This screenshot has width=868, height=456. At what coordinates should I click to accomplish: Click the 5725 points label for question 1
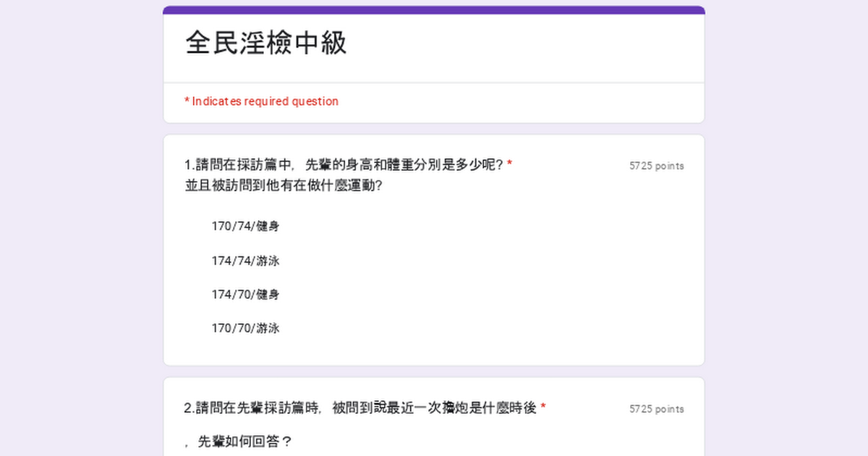point(656,166)
